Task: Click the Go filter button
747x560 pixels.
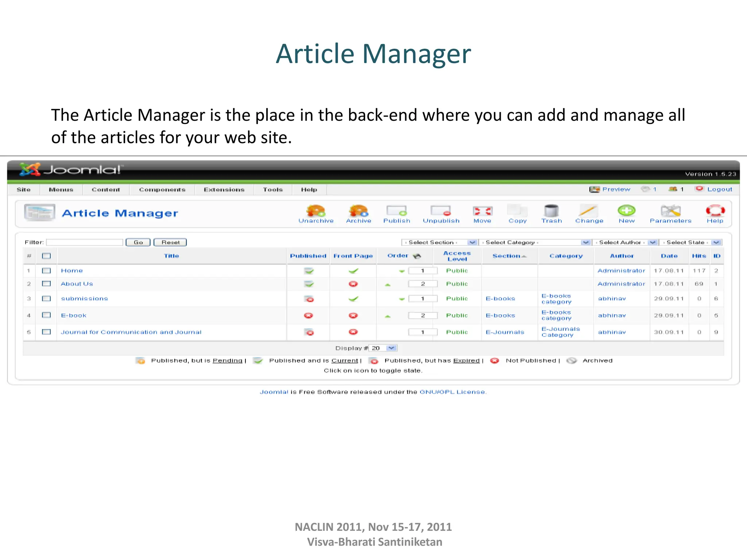Action: tap(138, 242)
